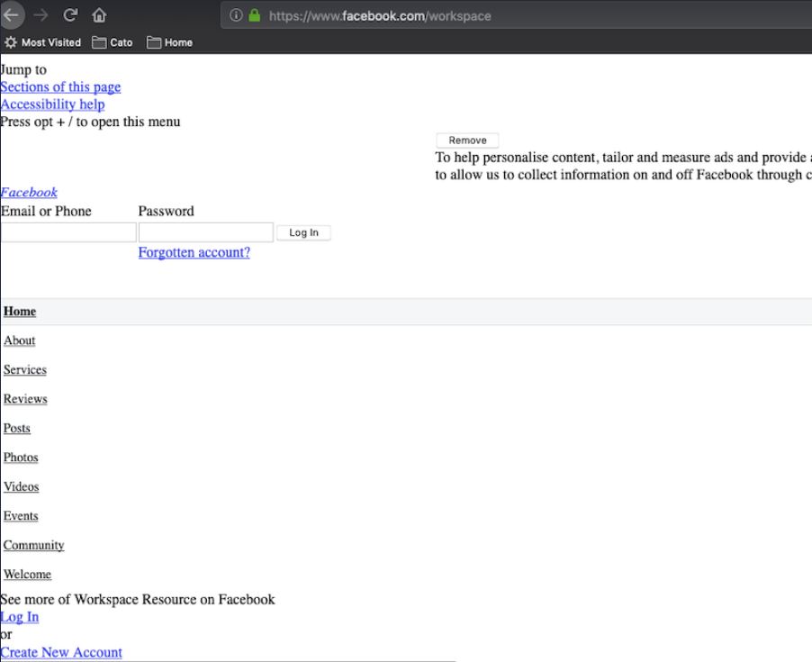Open the Photos tab
This screenshot has width=812, height=662.
[21, 458]
